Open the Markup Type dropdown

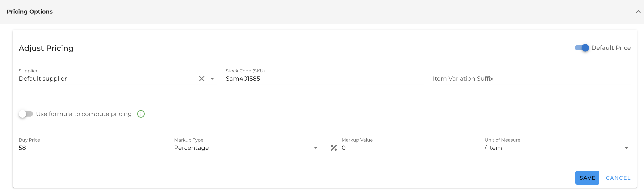tap(247, 148)
